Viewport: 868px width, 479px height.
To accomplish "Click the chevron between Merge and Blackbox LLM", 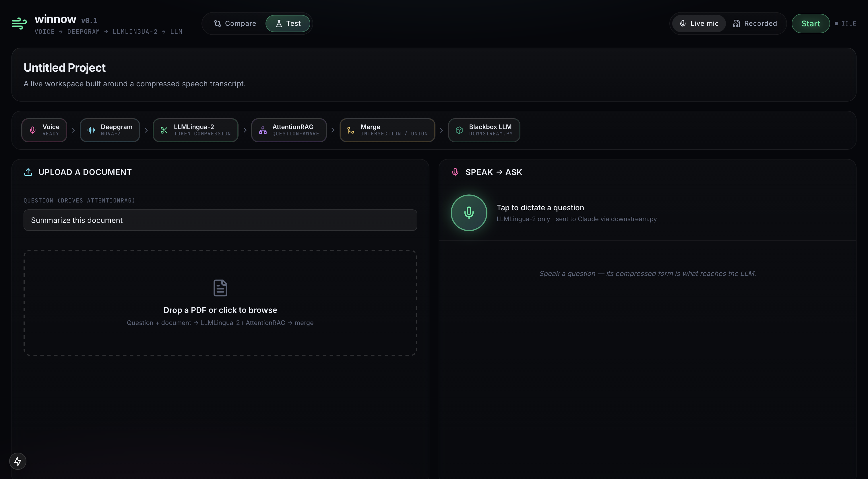I will pyautogui.click(x=441, y=130).
